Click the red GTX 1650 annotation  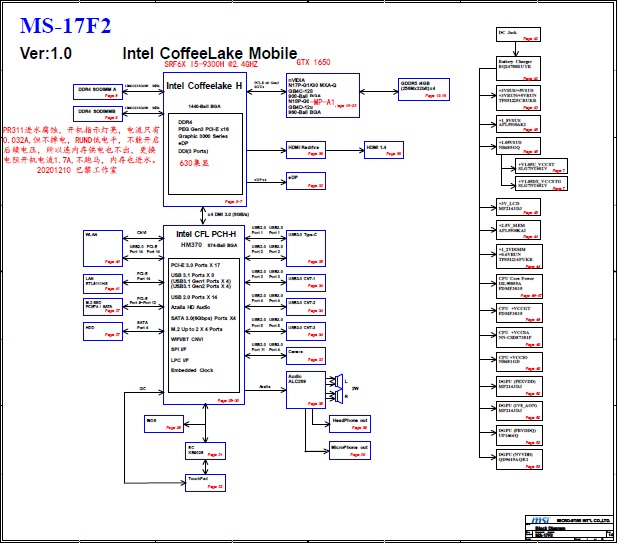click(313, 62)
